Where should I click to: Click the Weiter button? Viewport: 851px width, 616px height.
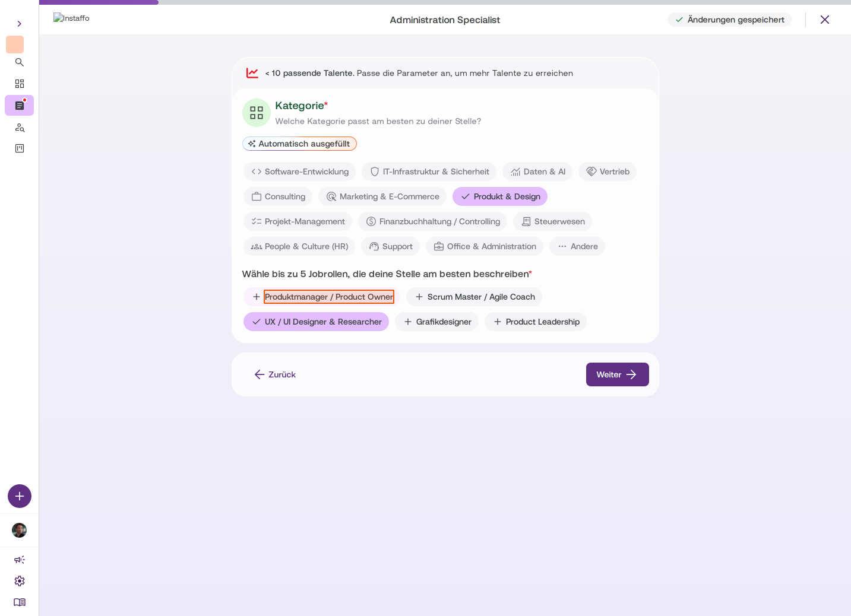click(x=618, y=374)
